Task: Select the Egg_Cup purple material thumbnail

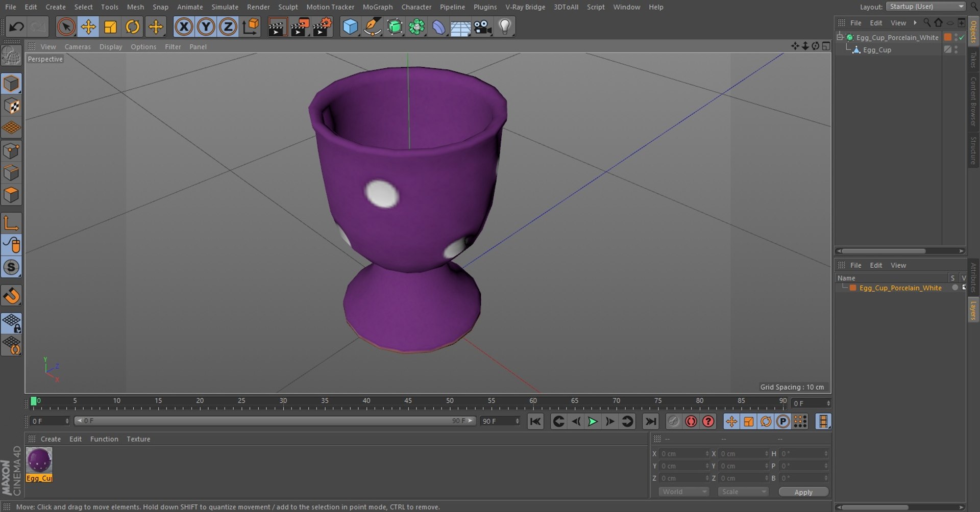Action: coord(39,460)
